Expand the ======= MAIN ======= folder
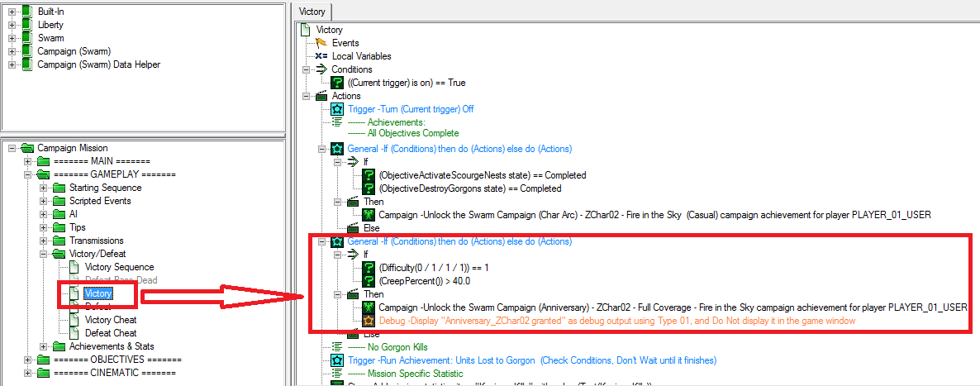The image size is (980, 386). [27, 161]
